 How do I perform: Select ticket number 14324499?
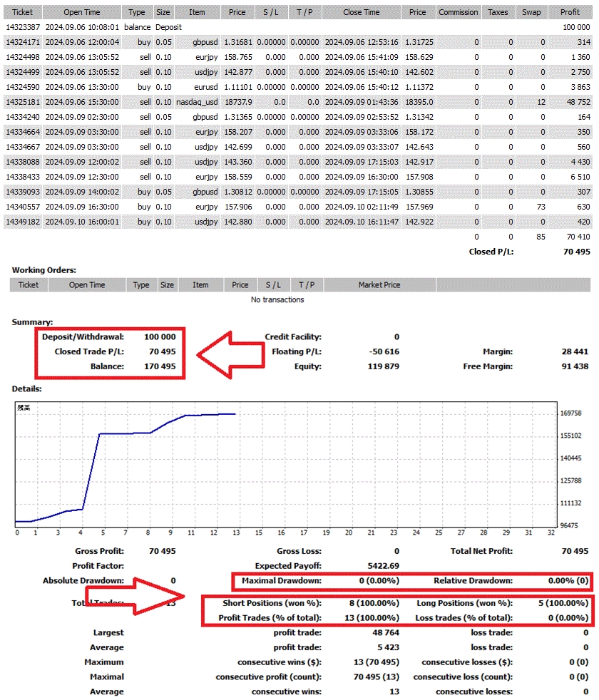tap(23, 72)
